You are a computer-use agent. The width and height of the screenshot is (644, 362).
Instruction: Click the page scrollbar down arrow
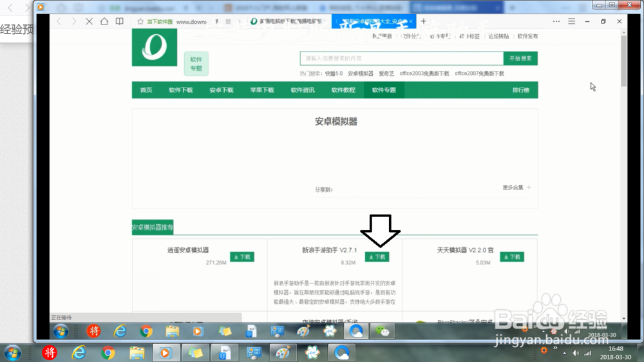pos(624,318)
